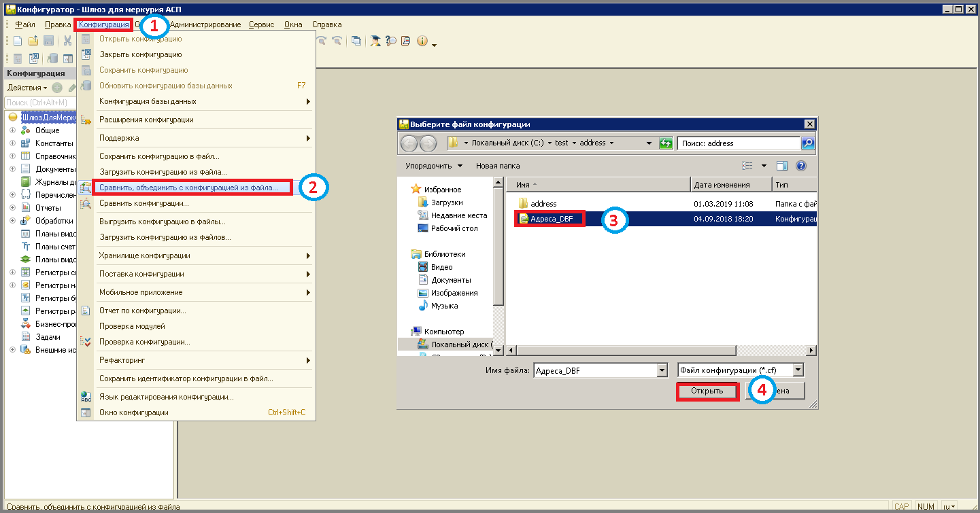980x513 pixels.
Task: Click the Имя column header
Action: pyautogui.click(x=598, y=185)
